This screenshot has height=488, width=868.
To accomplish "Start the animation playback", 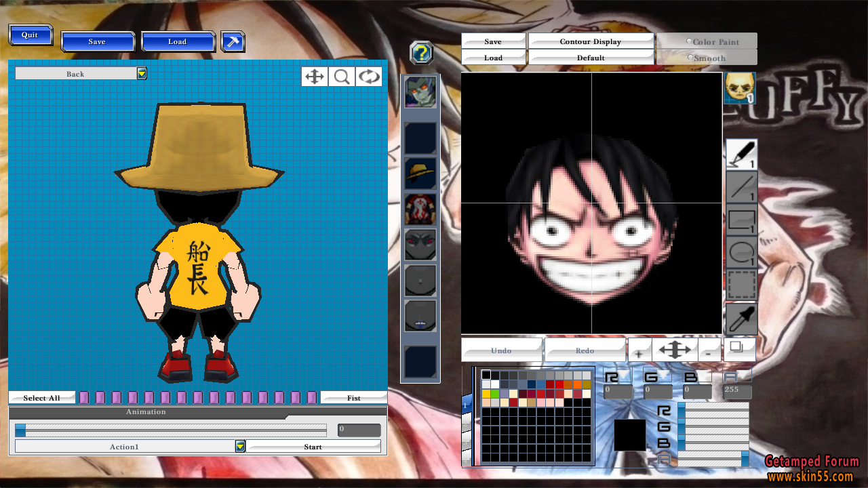I will coord(313,447).
